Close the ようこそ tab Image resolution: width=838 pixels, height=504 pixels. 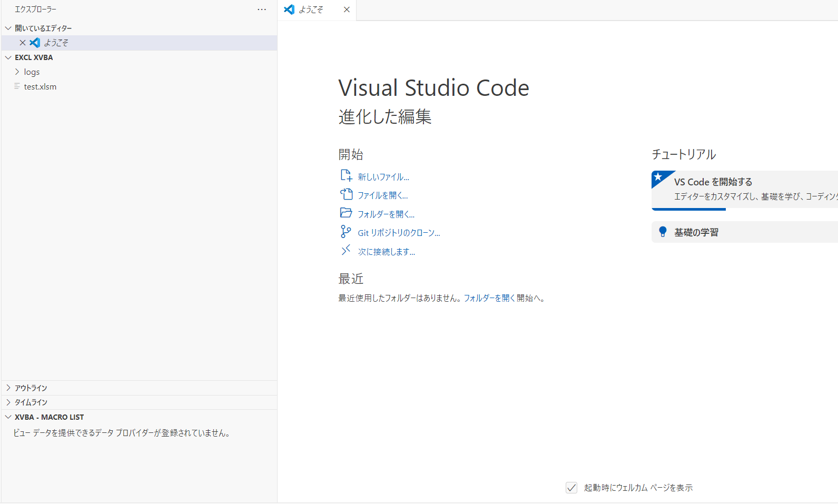[347, 9]
